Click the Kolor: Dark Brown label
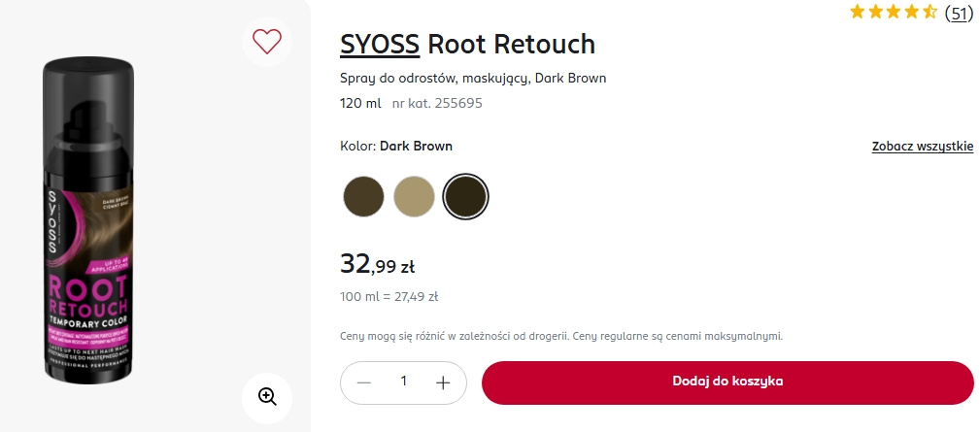The image size is (980, 432). click(x=396, y=147)
